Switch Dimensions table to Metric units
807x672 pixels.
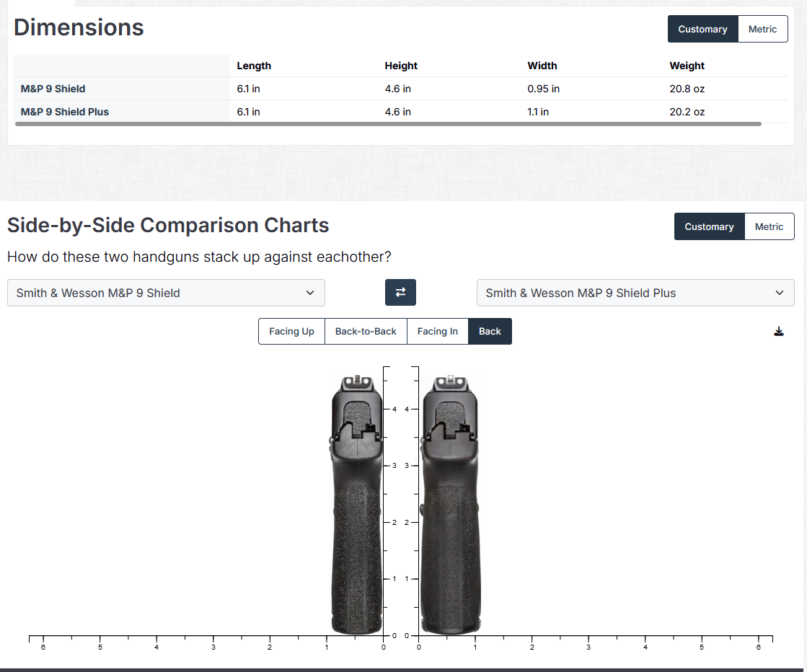pyautogui.click(x=762, y=30)
